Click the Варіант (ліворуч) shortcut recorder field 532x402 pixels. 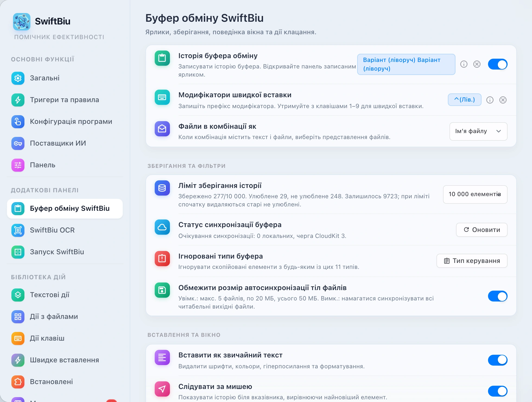pos(406,64)
